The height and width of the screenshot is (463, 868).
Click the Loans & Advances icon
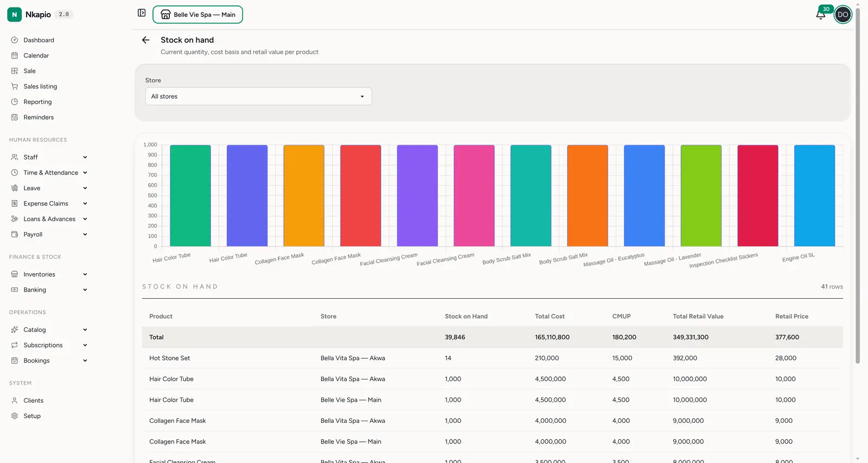[x=15, y=219]
